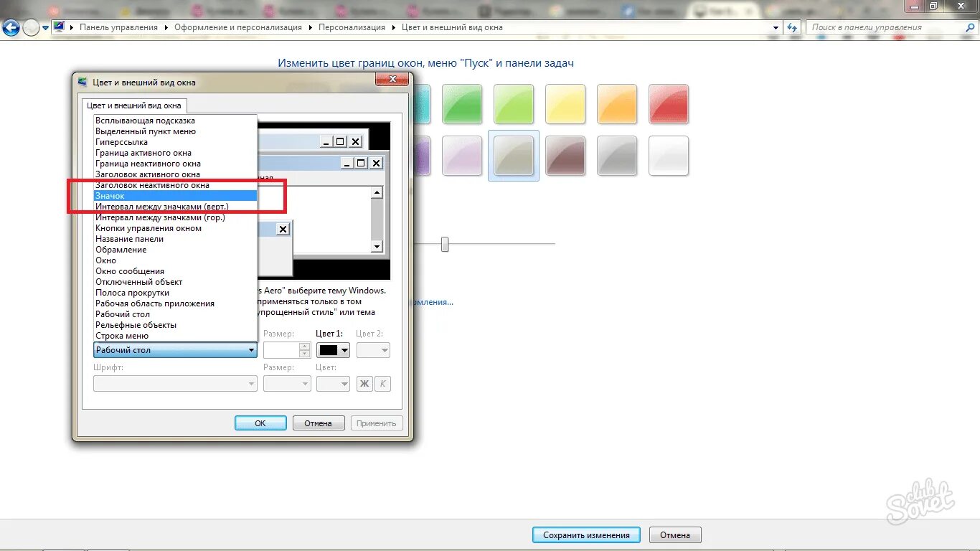Refresh the Control Panel address bar

coord(792,27)
